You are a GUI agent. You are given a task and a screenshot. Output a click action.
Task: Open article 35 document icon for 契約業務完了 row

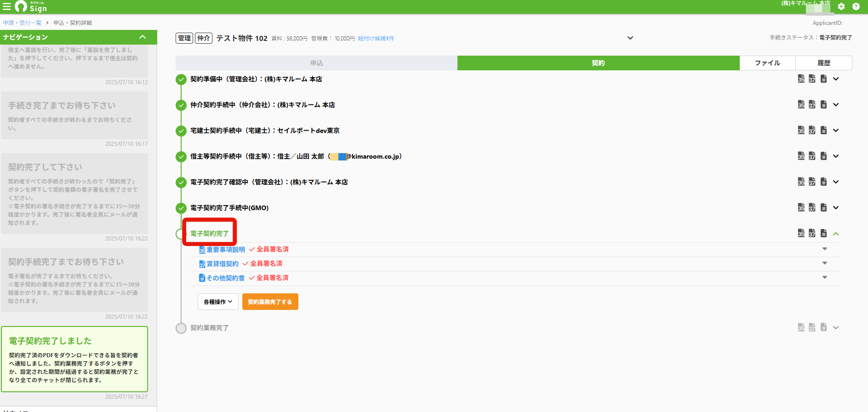pos(801,327)
